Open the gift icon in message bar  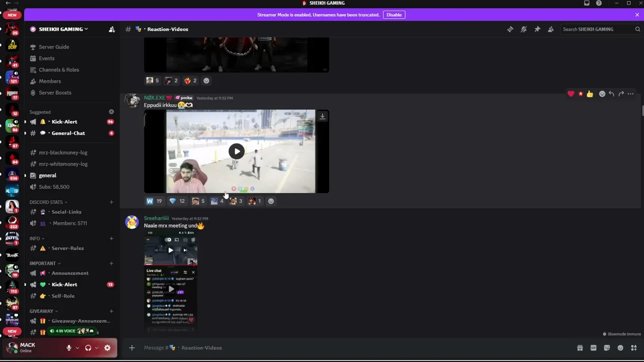click(x=580, y=348)
